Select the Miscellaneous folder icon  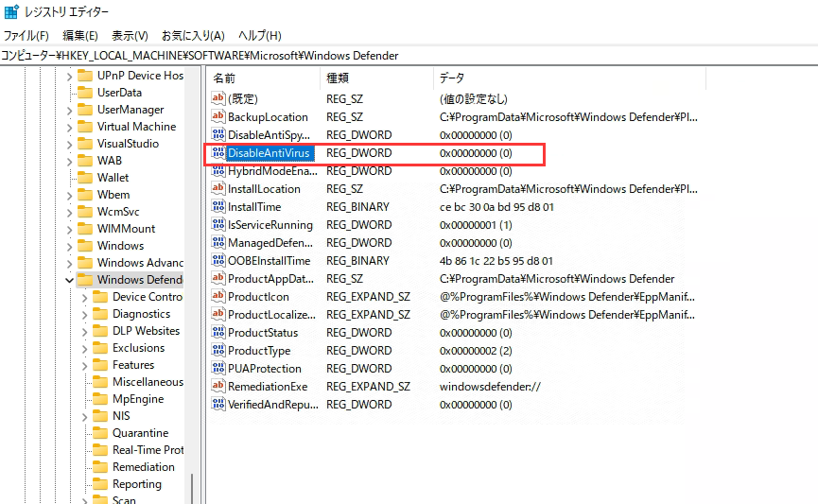99,382
